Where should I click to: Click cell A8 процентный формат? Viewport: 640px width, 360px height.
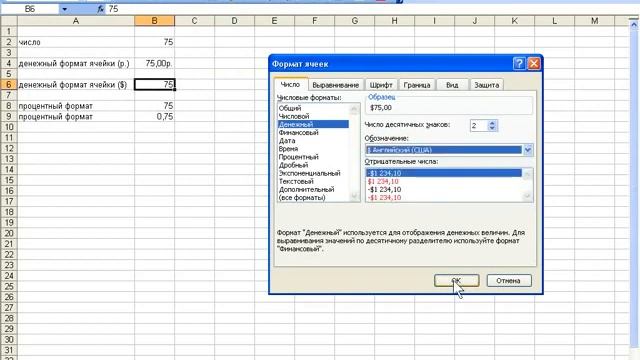(x=76, y=106)
